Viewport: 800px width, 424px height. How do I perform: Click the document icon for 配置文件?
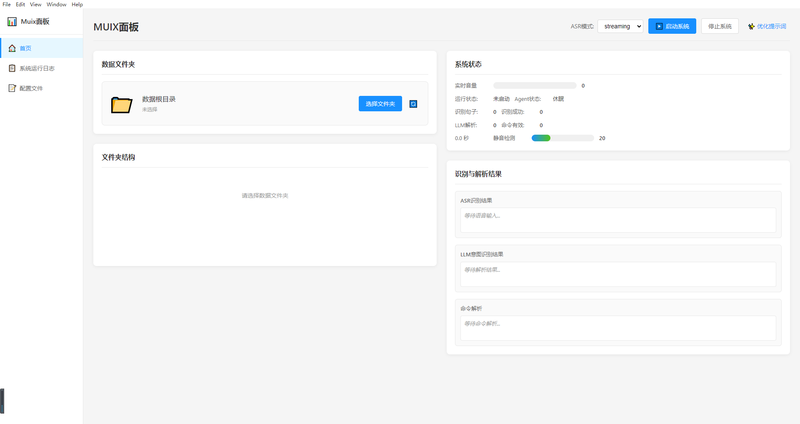click(12, 88)
